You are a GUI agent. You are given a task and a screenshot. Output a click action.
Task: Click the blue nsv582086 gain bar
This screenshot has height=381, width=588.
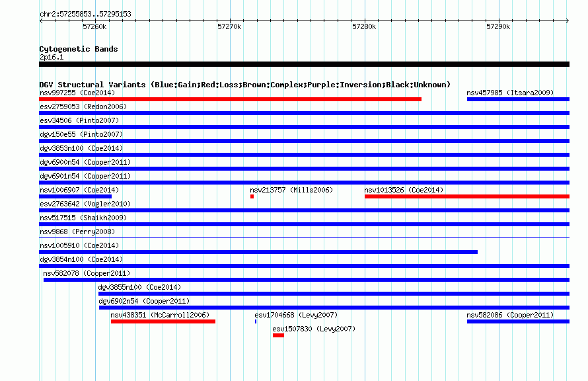pos(518,321)
